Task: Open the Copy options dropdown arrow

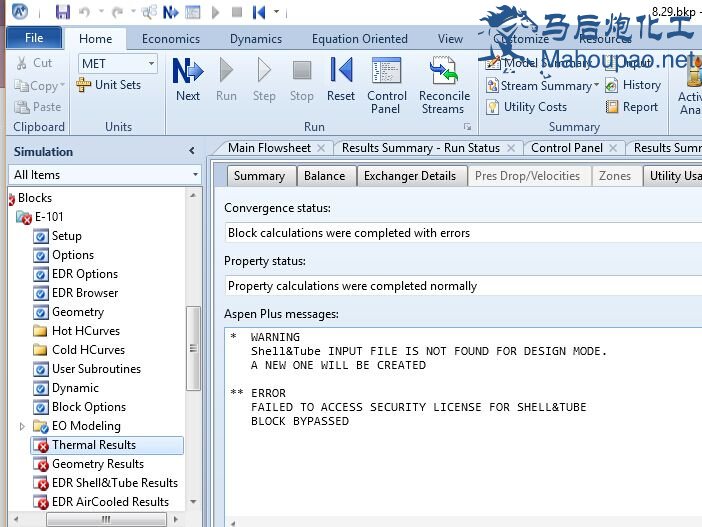Action: pyautogui.click(x=62, y=85)
